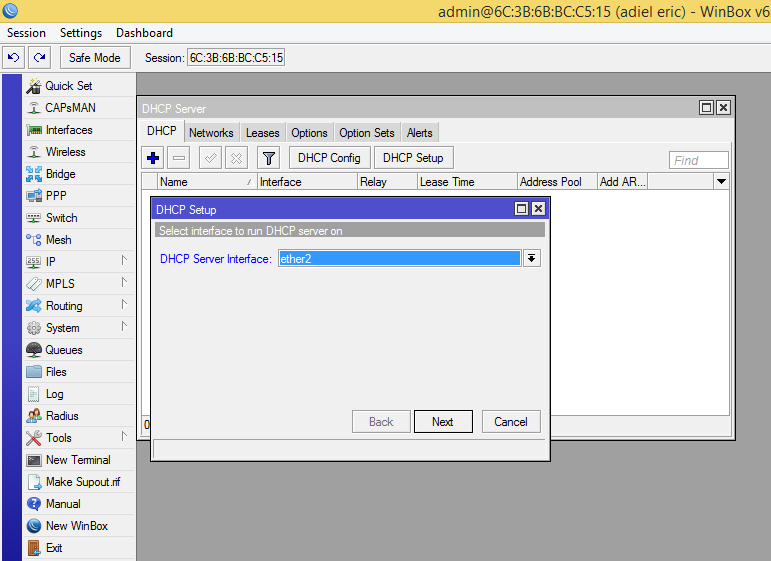Sort by Relay column header
The height and width of the screenshot is (561, 771).
(387, 181)
